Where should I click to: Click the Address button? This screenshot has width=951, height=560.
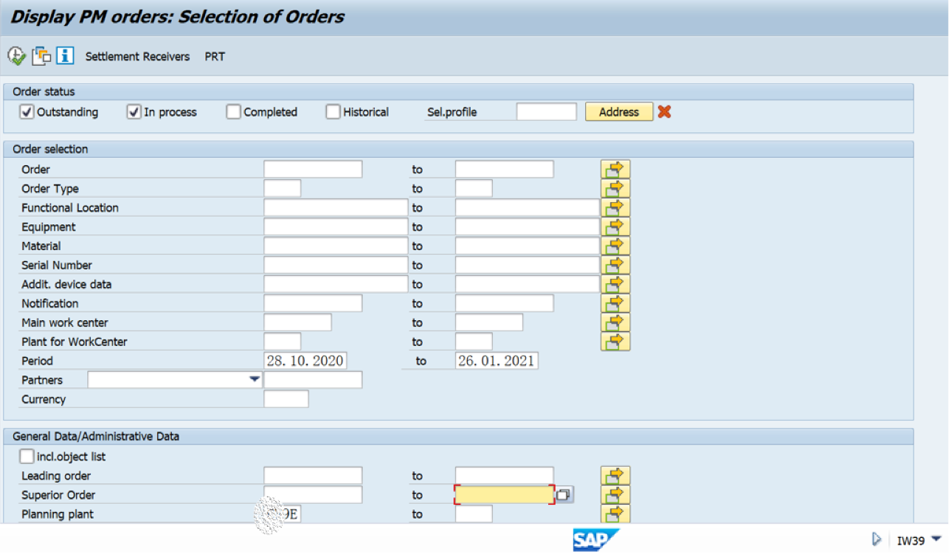[618, 111]
